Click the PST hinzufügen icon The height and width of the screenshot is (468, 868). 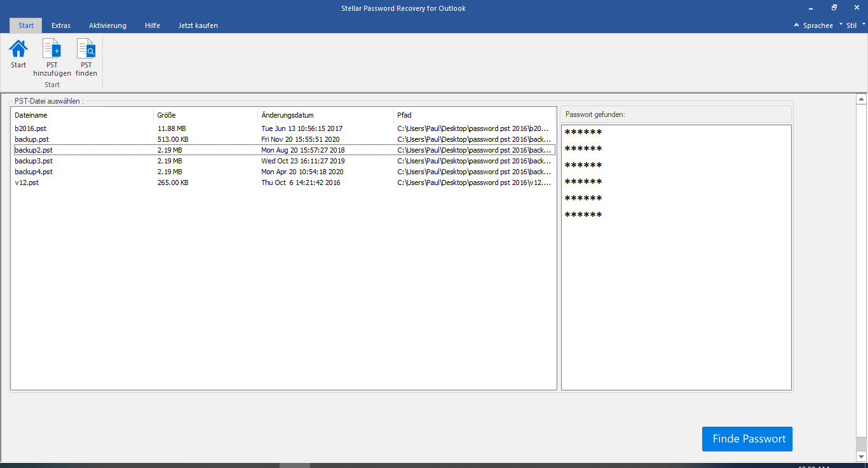coord(51,49)
